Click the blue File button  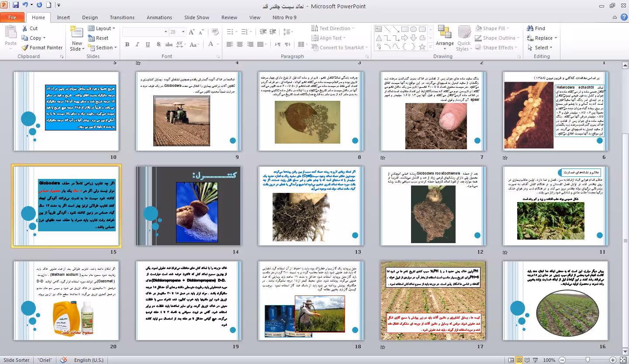[x=12, y=17]
